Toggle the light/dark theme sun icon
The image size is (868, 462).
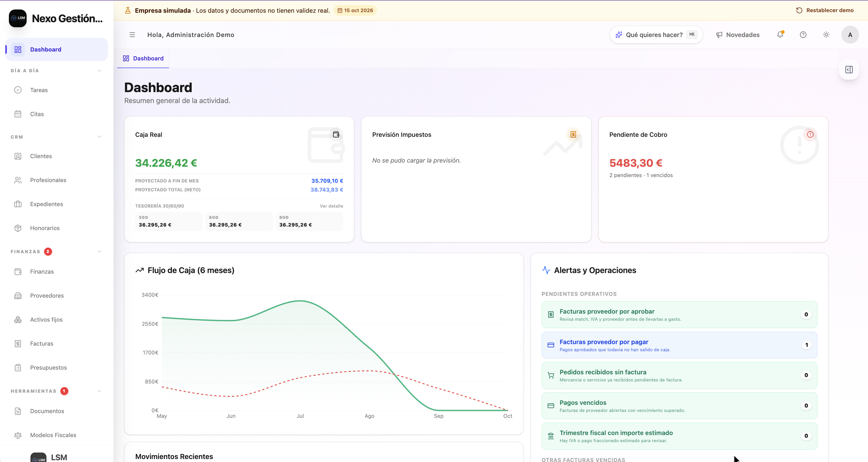(826, 35)
